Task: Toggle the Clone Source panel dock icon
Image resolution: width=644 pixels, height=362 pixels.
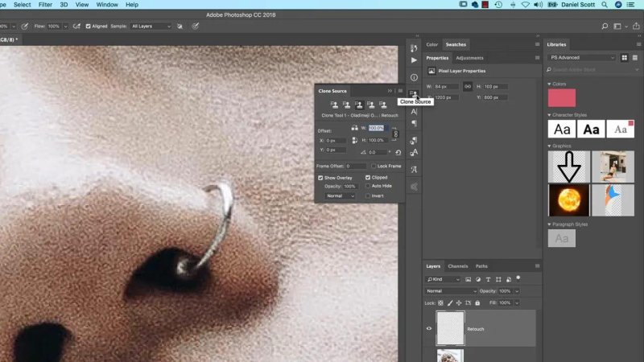Action: click(x=414, y=94)
